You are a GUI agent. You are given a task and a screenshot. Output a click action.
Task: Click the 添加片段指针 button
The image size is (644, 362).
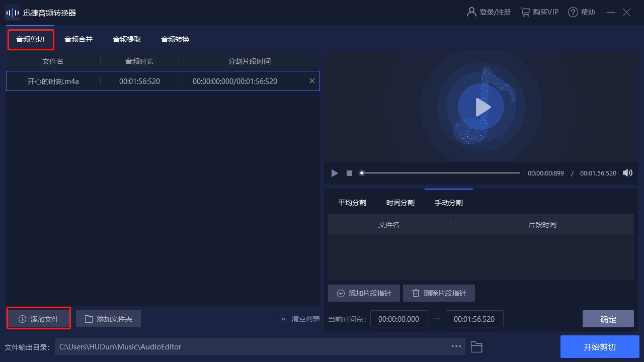tap(364, 293)
